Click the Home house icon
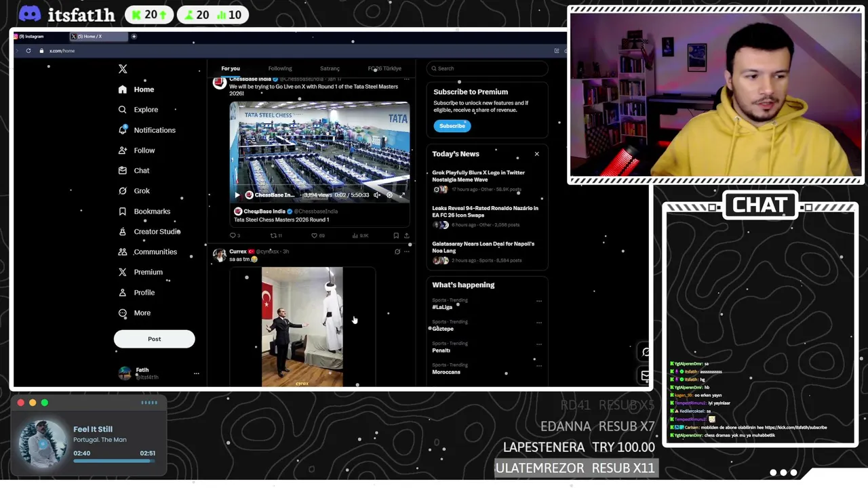The height and width of the screenshot is (488, 868). [x=122, y=89]
